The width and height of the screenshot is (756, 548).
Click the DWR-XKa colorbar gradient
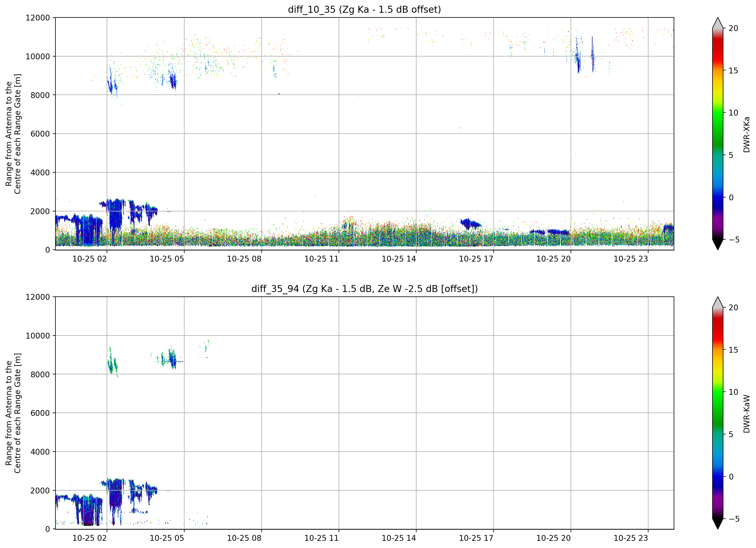coord(718,134)
